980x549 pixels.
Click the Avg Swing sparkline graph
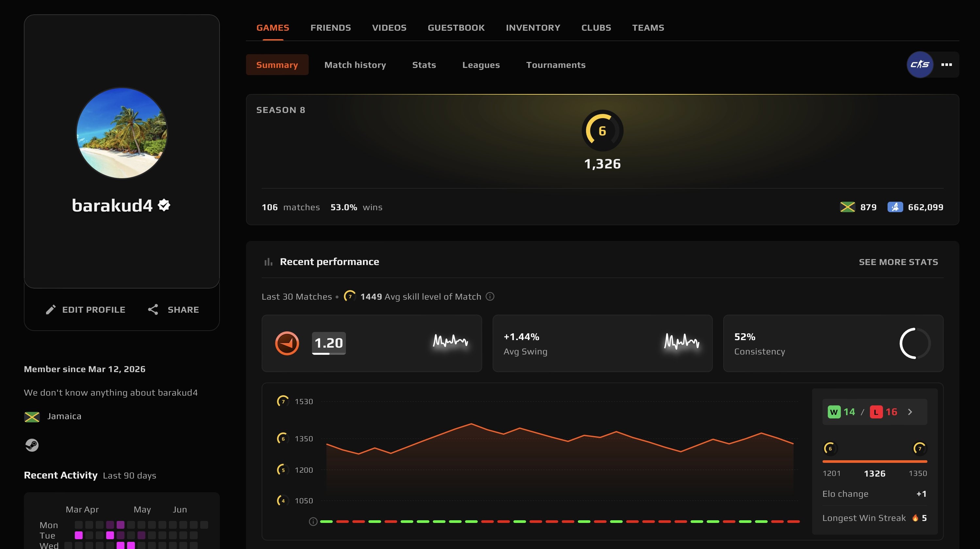tap(681, 341)
